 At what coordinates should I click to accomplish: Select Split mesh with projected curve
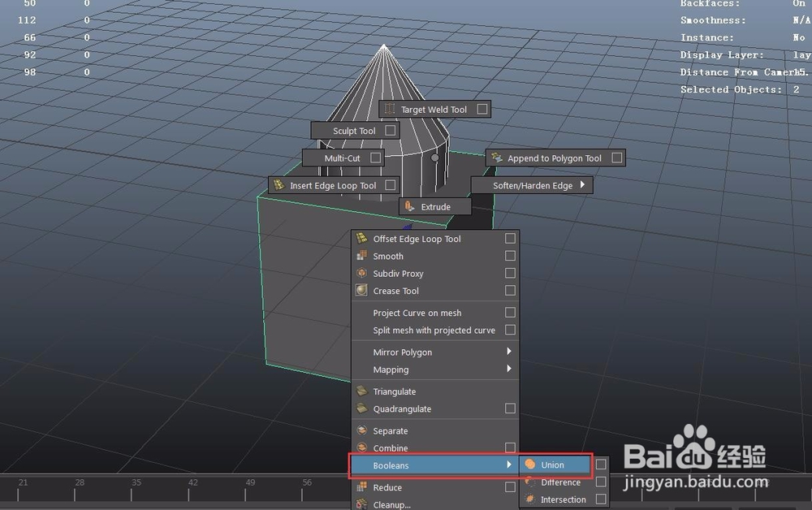click(x=435, y=330)
